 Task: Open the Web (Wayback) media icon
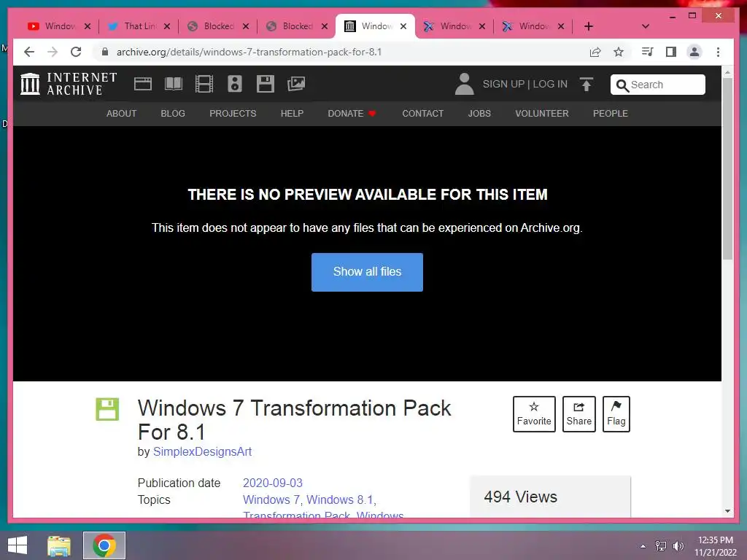click(x=142, y=84)
